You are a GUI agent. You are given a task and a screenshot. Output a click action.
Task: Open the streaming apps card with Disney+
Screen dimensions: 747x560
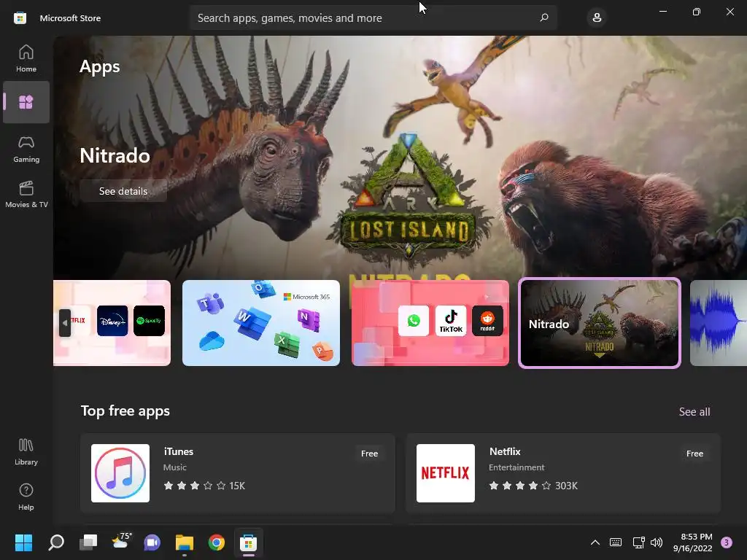[x=112, y=323]
